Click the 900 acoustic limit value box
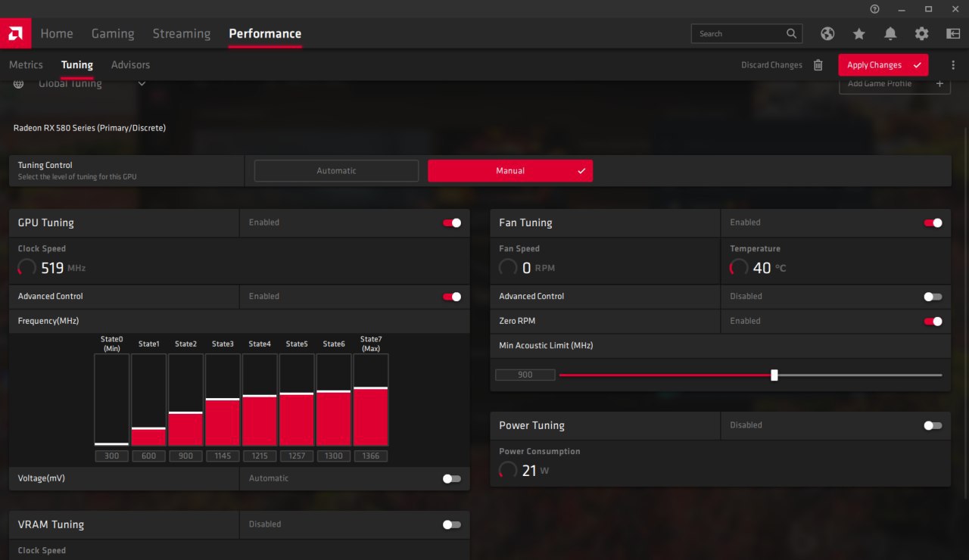Screen dimensions: 969x560 (x=525, y=375)
